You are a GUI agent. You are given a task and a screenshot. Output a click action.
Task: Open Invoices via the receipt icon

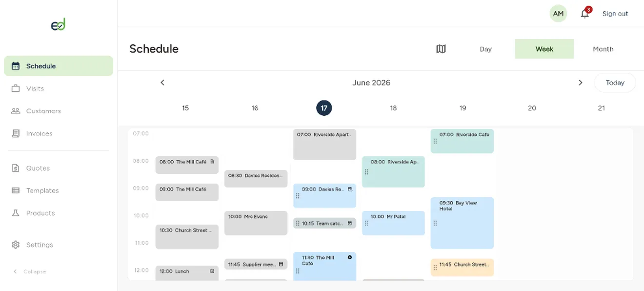click(x=16, y=133)
